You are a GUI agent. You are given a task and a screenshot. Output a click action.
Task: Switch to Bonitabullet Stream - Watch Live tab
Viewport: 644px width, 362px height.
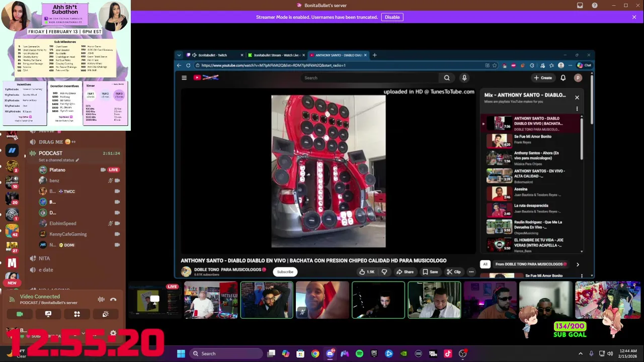(276, 55)
